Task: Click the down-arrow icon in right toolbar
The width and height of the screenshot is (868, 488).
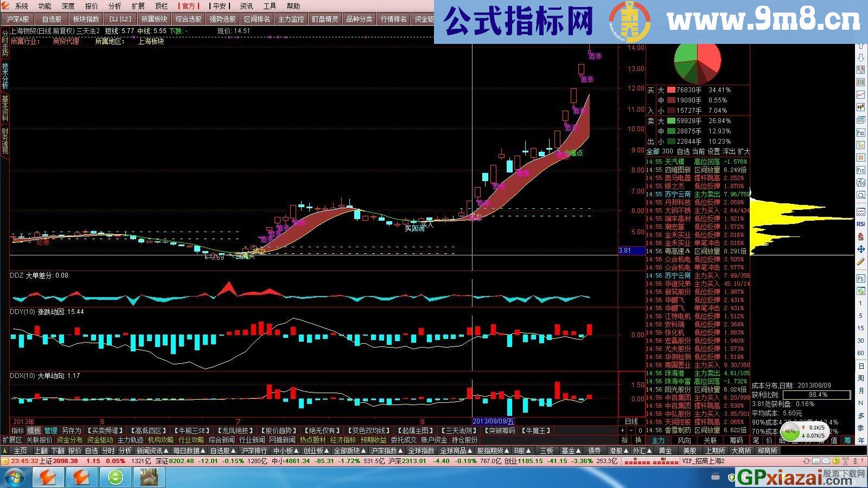Action: click(x=861, y=57)
